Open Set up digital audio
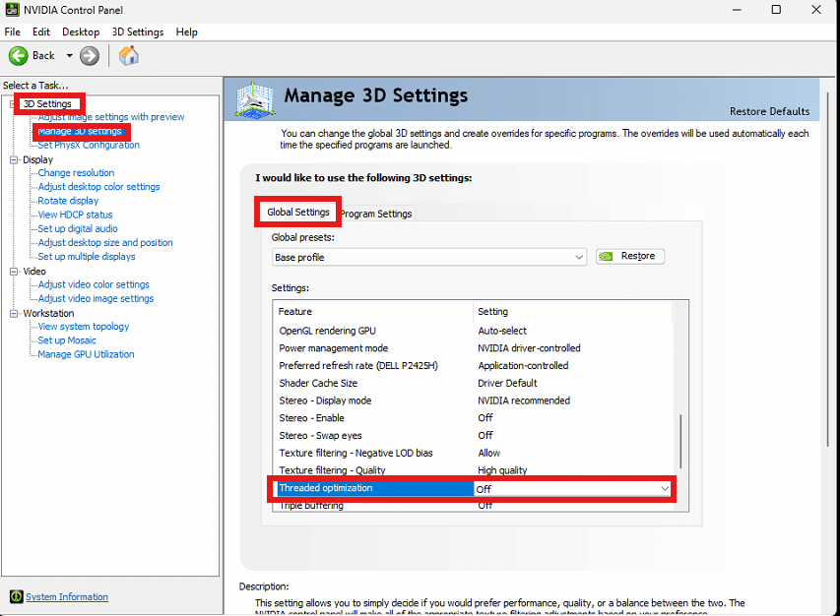This screenshot has width=840, height=616. pyautogui.click(x=78, y=228)
